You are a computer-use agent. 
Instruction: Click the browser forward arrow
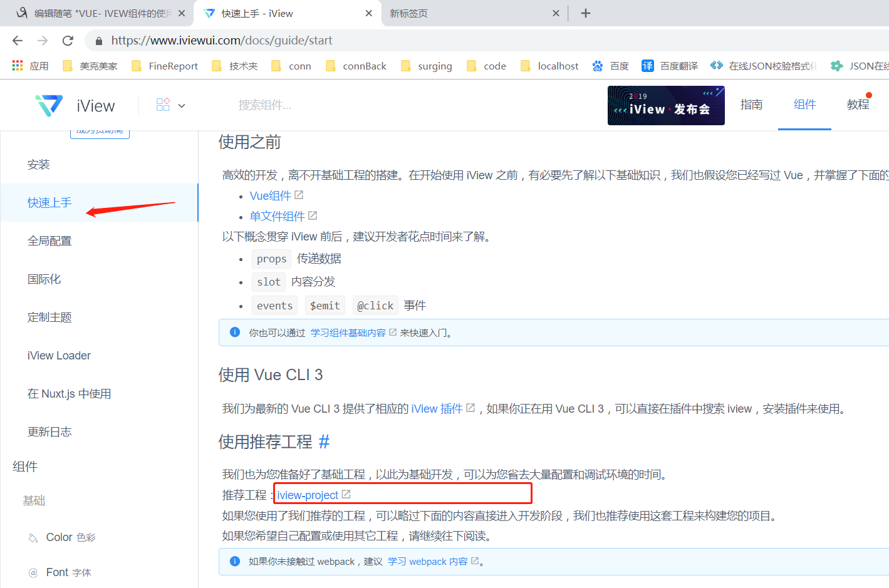click(43, 41)
